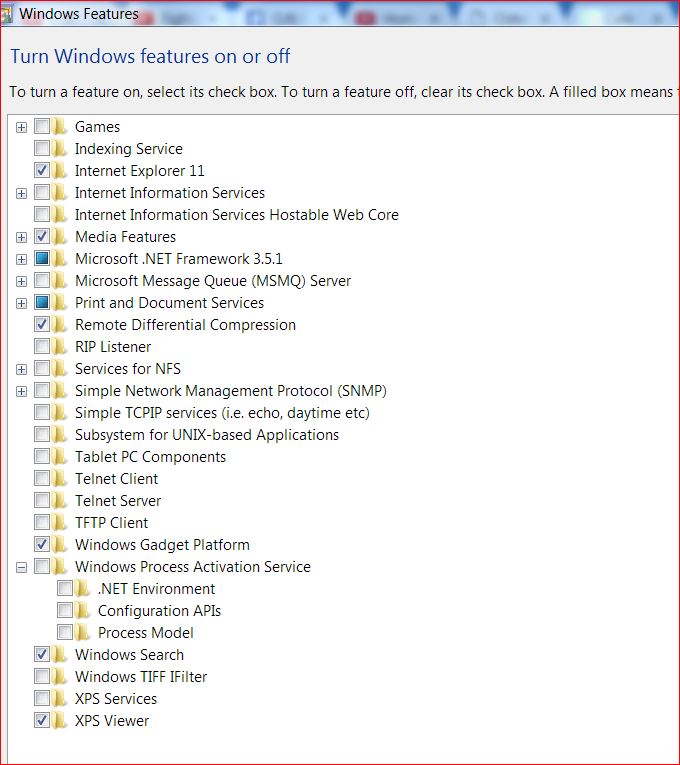Toggle the Microsoft .NET Framework 3.5.1 checkbox
This screenshot has height=765, width=680.
pyautogui.click(x=42, y=259)
